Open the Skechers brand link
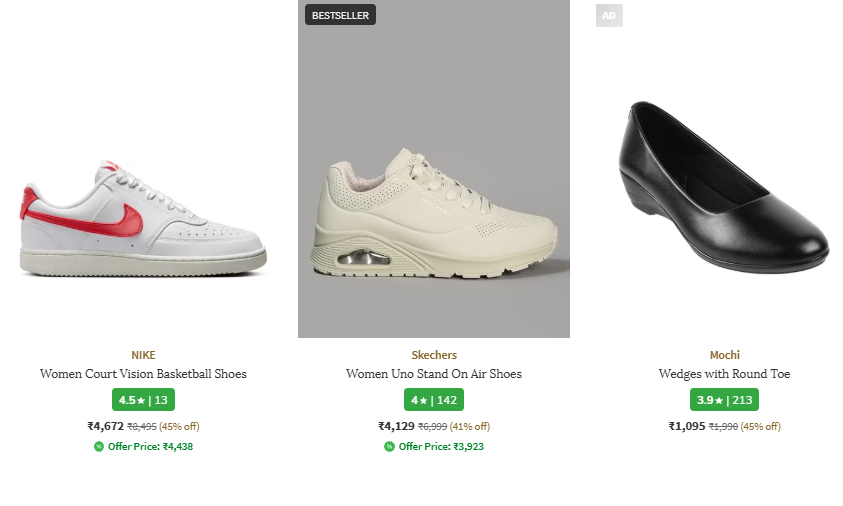The image size is (843, 506). point(434,355)
